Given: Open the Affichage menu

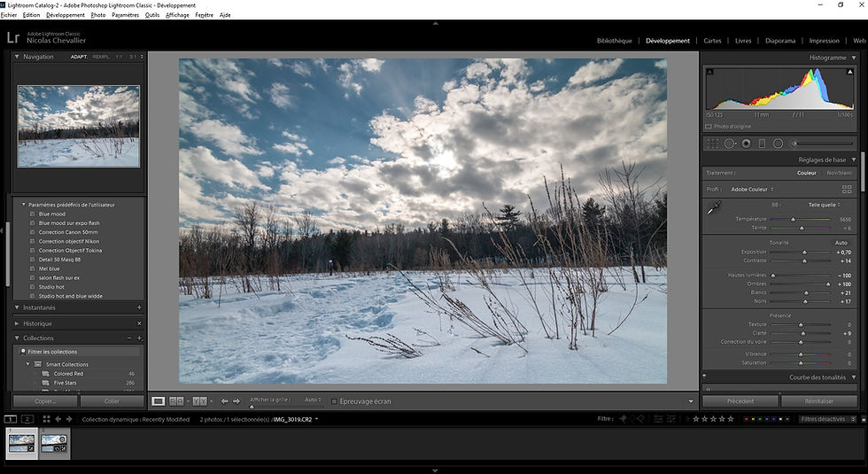Looking at the screenshot, I should point(177,15).
